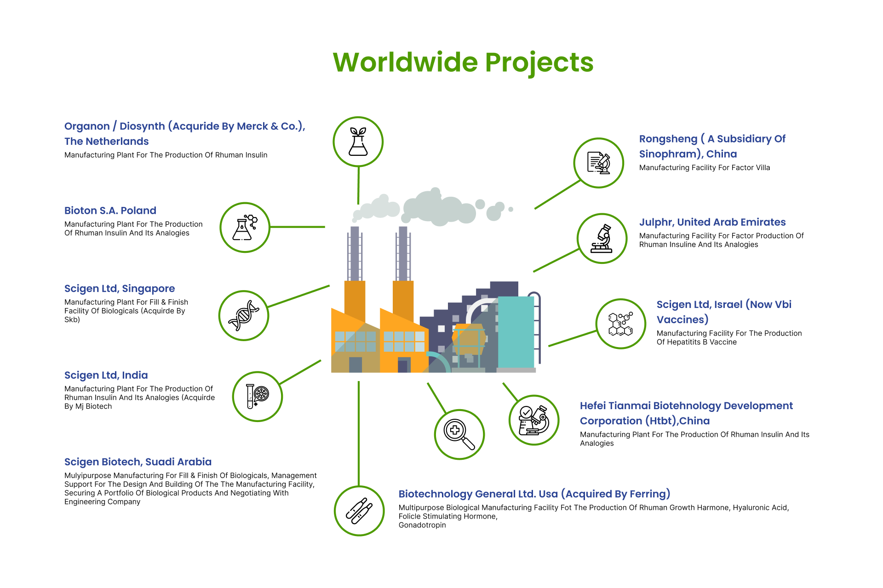Click Julphr, United Arab Emirates heading

pos(712,222)
